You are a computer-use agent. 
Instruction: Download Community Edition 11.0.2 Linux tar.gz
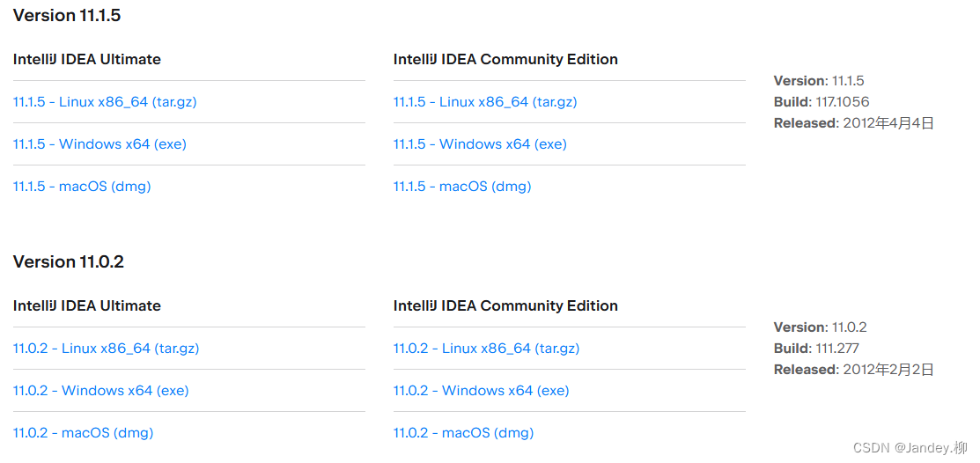[486, 349]
